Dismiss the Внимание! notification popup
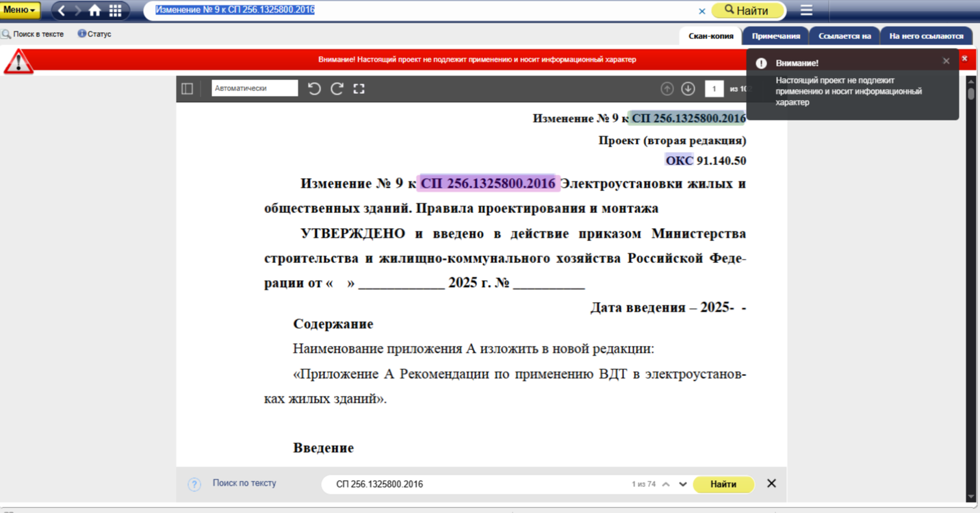Image resolution: width=980 pixels, height=513 pixels. pos(946,61)
